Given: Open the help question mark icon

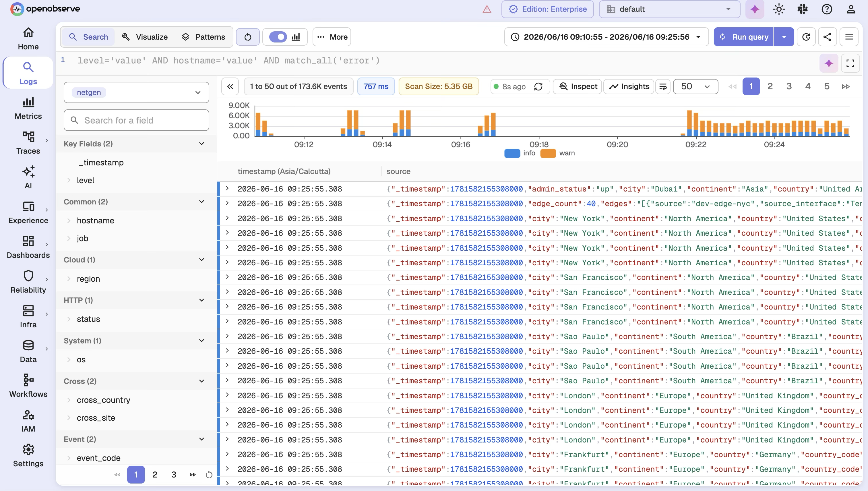Looking at the screenshot, I should pyautogui.click(x=827, y=9).
